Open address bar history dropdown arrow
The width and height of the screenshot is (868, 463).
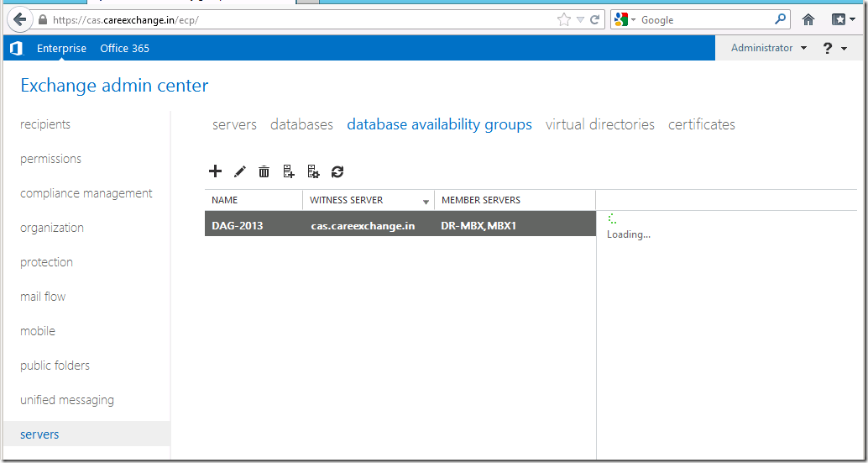point(580,20)
